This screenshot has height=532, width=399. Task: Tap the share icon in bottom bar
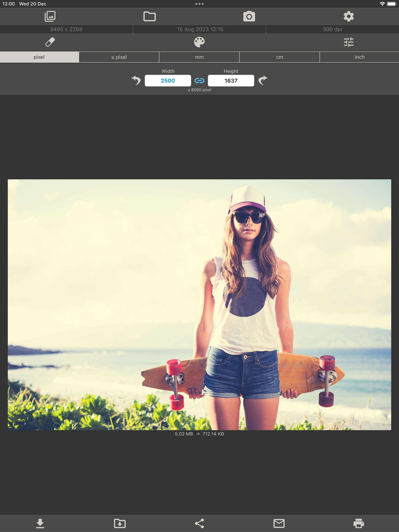tap(199, 523)
